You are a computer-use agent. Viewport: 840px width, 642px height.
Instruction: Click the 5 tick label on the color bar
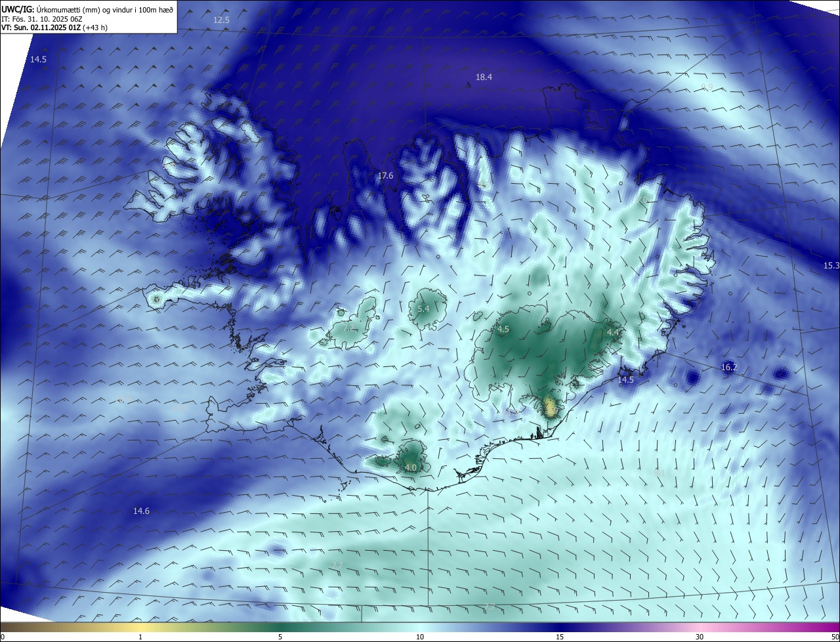point(280,637)
